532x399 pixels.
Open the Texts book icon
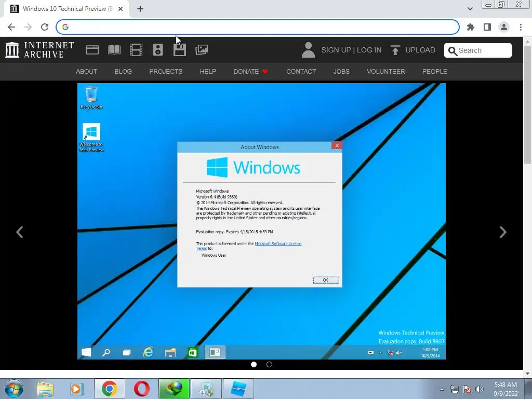pyautogui.click(x=114, y=50)
